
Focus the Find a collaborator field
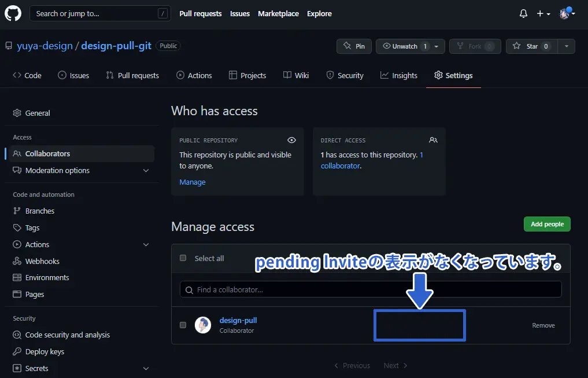click(x=370, y=289)
